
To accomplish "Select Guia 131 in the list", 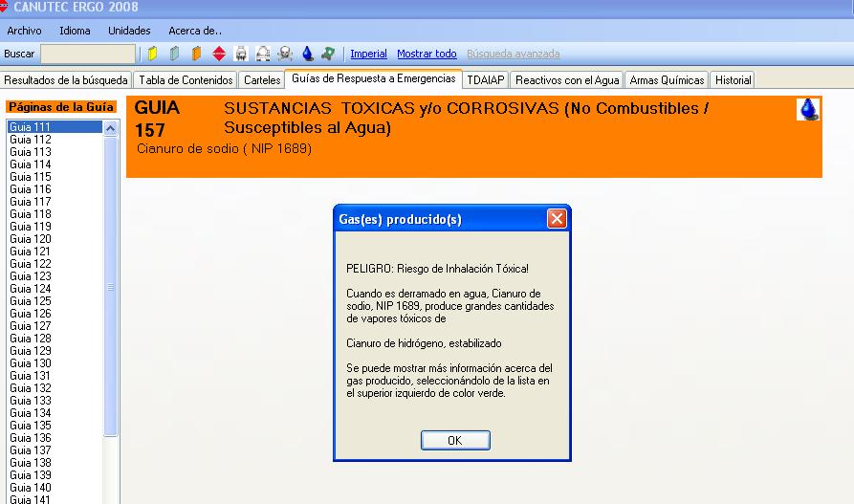I will point(55,376).
